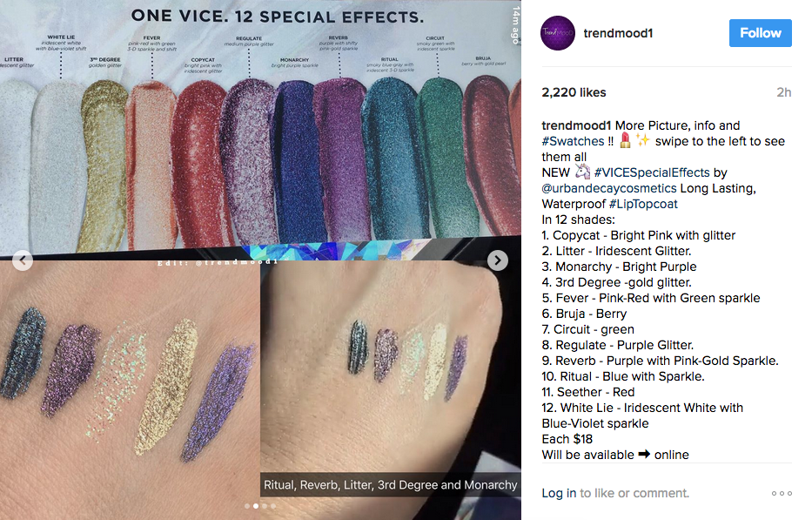This screenshot has width=812, height=520.
Task: Click the gold 3rd Degree swatch in chart
Action: pos(104,165)
